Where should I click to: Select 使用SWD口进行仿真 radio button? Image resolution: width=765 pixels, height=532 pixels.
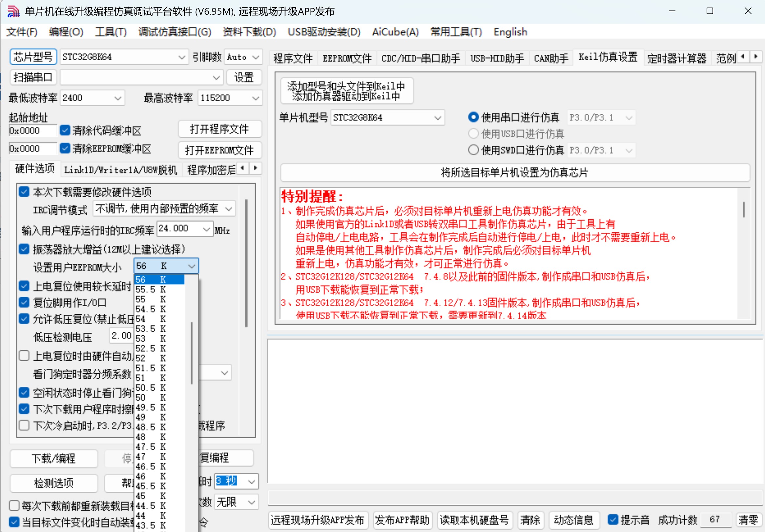473,150
